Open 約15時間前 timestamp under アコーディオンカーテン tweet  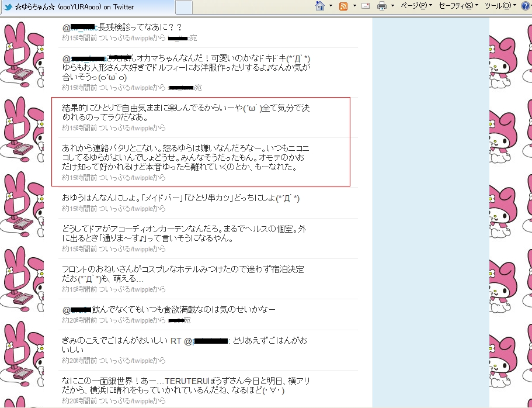pos(79,249)
